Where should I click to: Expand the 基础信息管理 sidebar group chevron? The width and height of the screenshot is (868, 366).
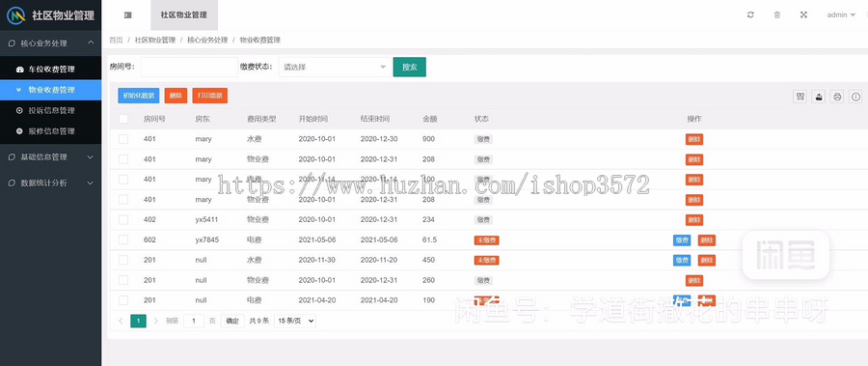91,157
